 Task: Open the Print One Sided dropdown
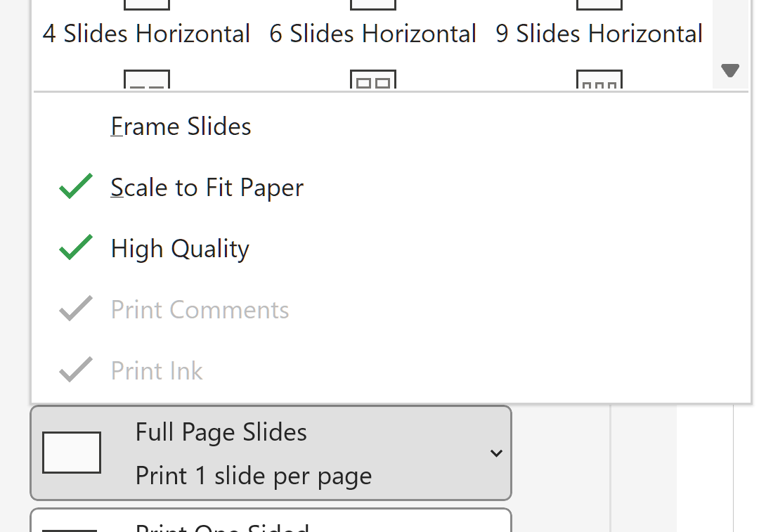pos(271,520)
